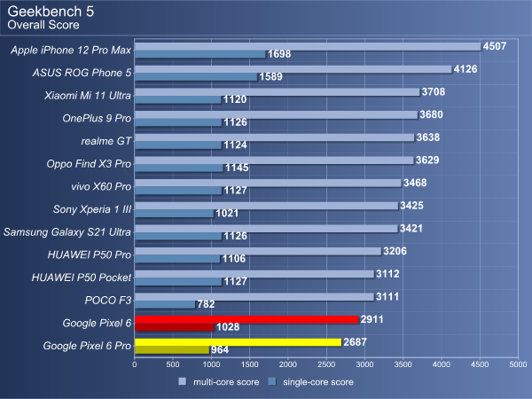Click the POCO F3 single-core bar
The image size is (532, 399).
(x=165, y=304)
